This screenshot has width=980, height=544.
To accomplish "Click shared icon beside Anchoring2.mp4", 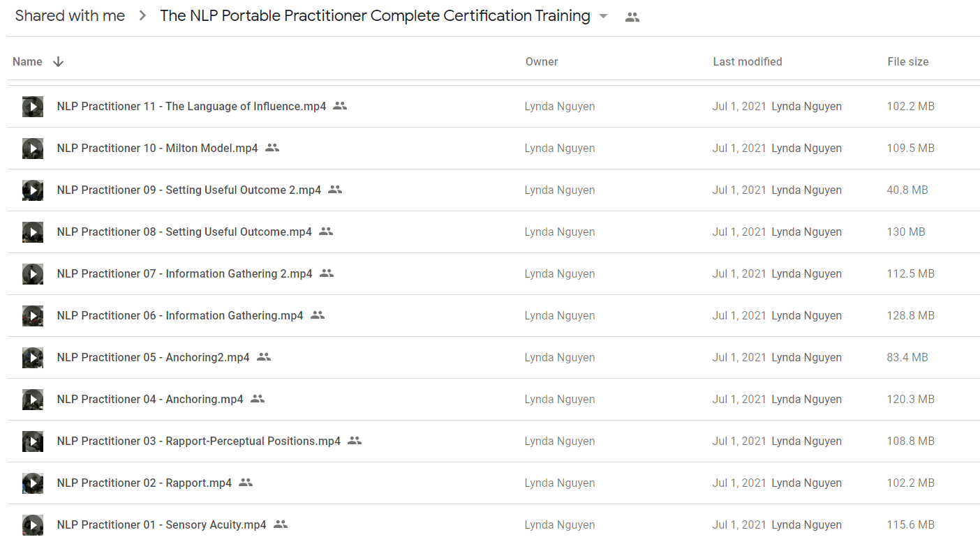I will pyautogui.click(x=264, y=357).
